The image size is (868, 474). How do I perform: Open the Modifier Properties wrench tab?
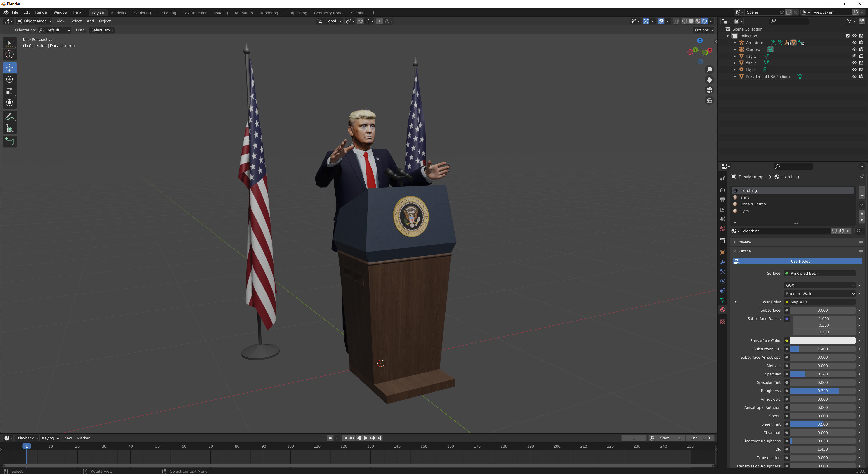coord(722,262)
